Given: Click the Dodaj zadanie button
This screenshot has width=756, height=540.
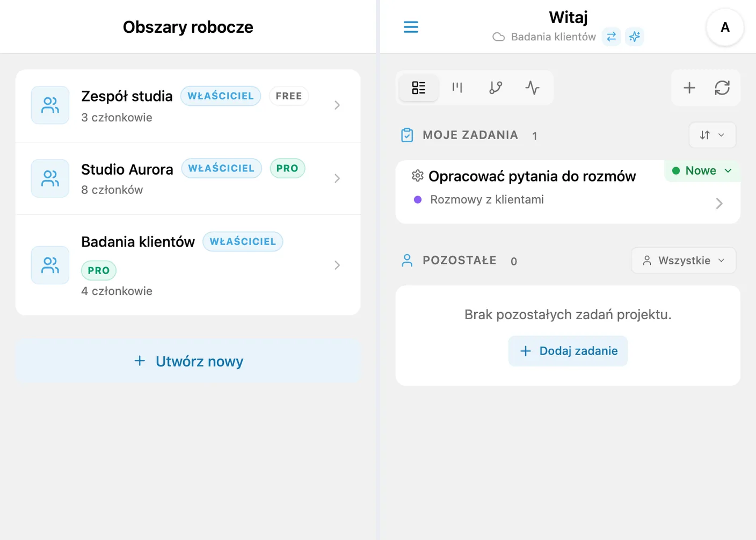Looking at the screenshot, I should tap(568, 351).
